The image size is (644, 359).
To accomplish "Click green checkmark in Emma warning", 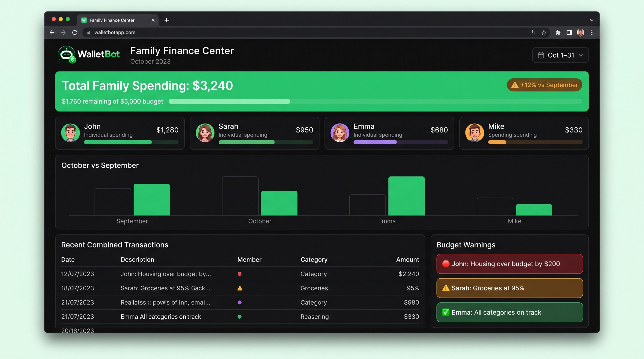I will (x=446, y=312).
